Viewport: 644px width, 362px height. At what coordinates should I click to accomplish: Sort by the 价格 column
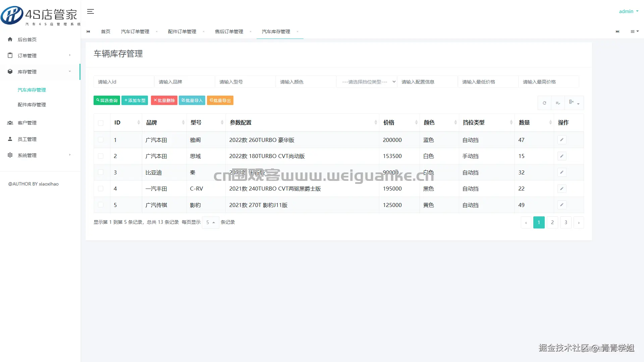click(x=399, y=123)
